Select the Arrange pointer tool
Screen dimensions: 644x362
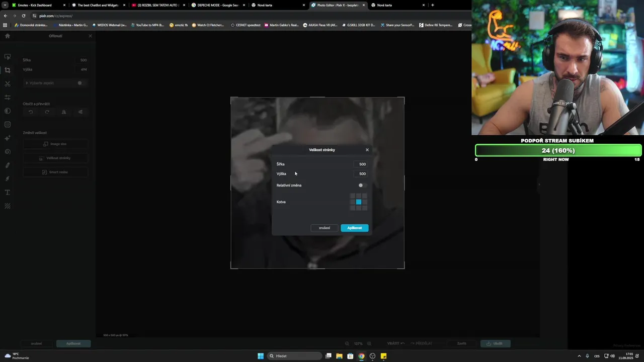[7, 57]
